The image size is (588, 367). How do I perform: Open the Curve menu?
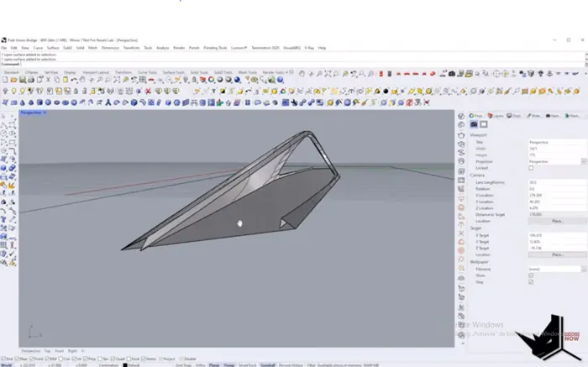(x=38, y=48)
